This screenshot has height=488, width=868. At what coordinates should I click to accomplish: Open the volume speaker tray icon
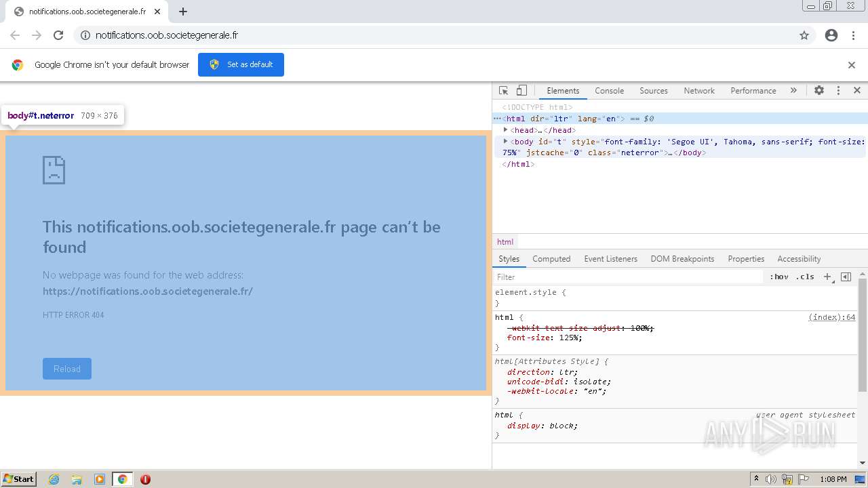771,479
